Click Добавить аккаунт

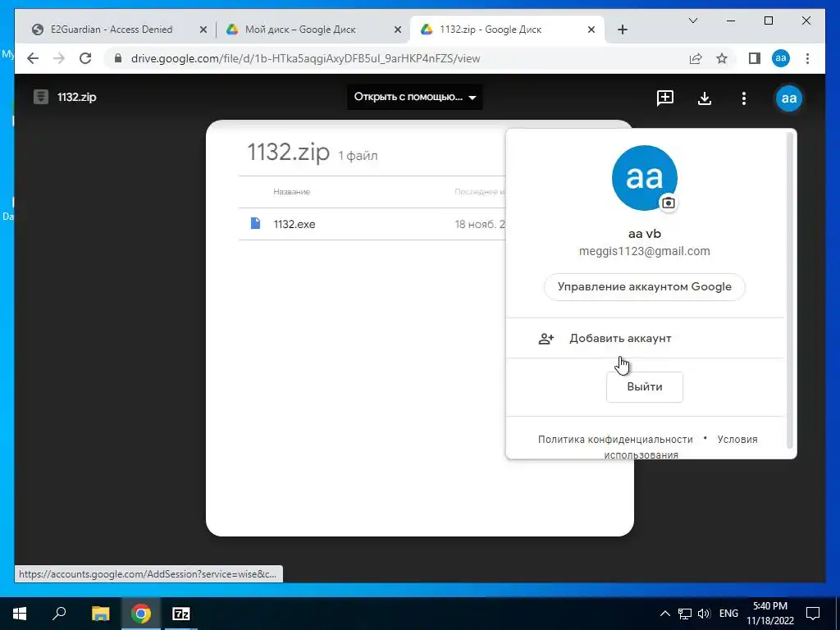point(645,338)
